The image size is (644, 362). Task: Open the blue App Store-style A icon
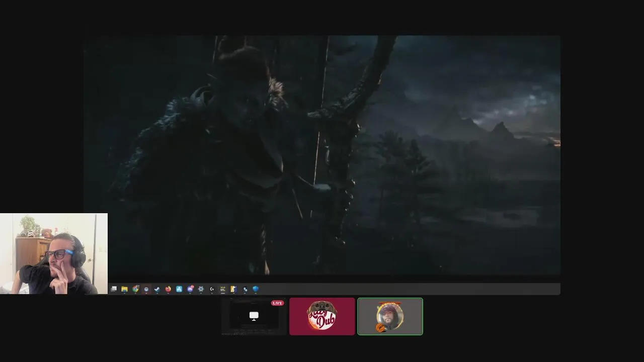[x=179, y=289]
